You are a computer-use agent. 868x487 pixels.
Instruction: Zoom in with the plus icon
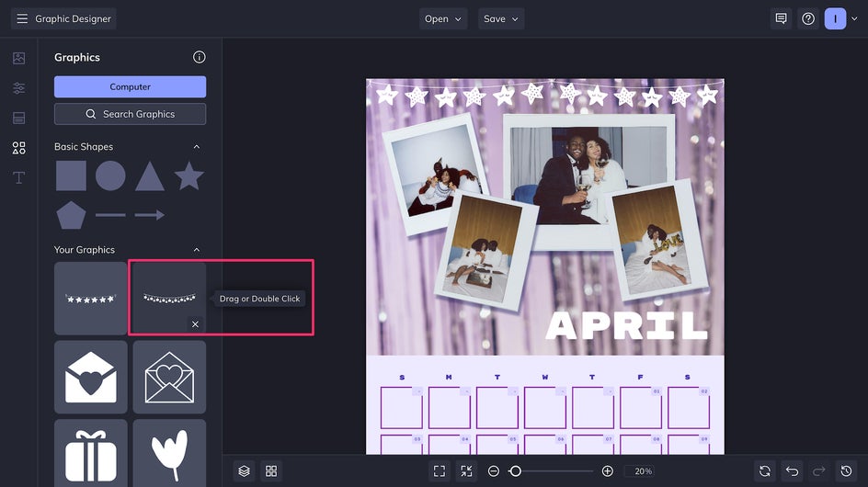[x=607, y=471]
